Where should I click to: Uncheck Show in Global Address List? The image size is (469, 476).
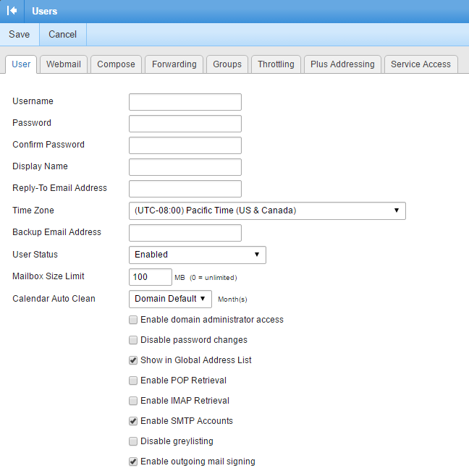133,360
